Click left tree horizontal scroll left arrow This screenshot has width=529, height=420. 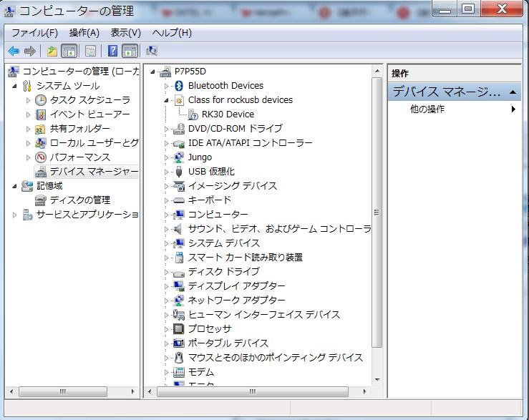tap(11, 391)
